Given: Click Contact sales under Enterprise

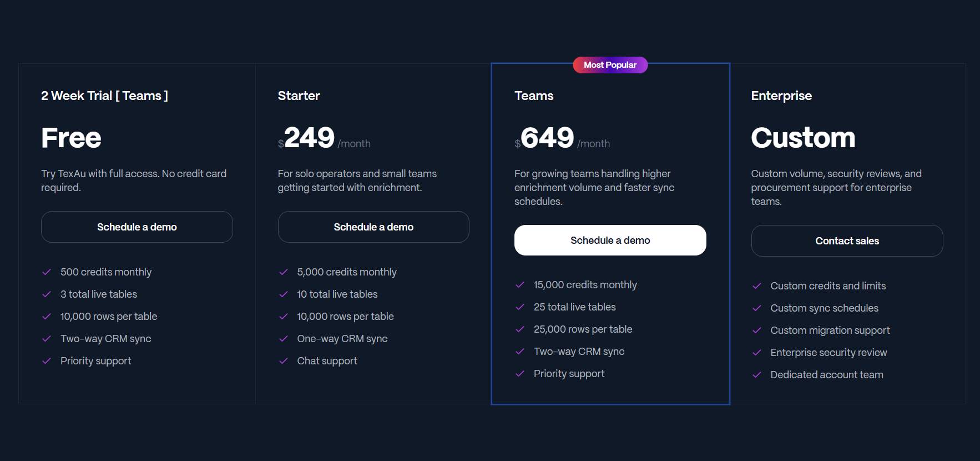Looking at the screenshot, I should (847, 240).
